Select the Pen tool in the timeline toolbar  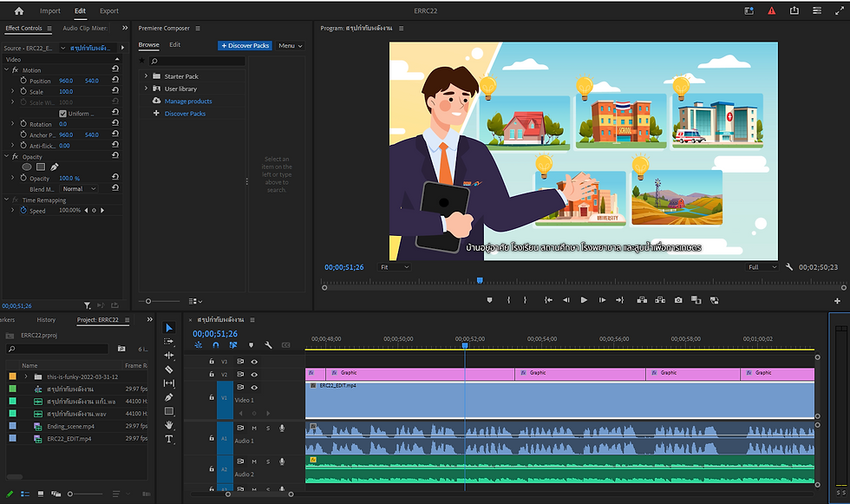click(169, 397)
